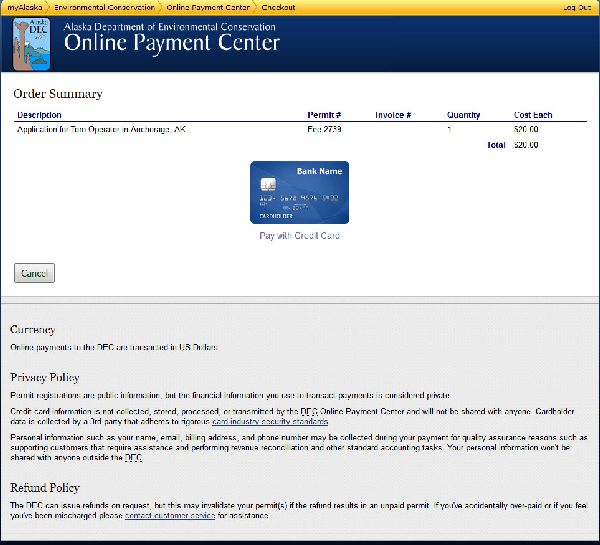This screenshot has height=545, width=600.
Task: Open card industry security standards link
Action: [x=270, y=421]
